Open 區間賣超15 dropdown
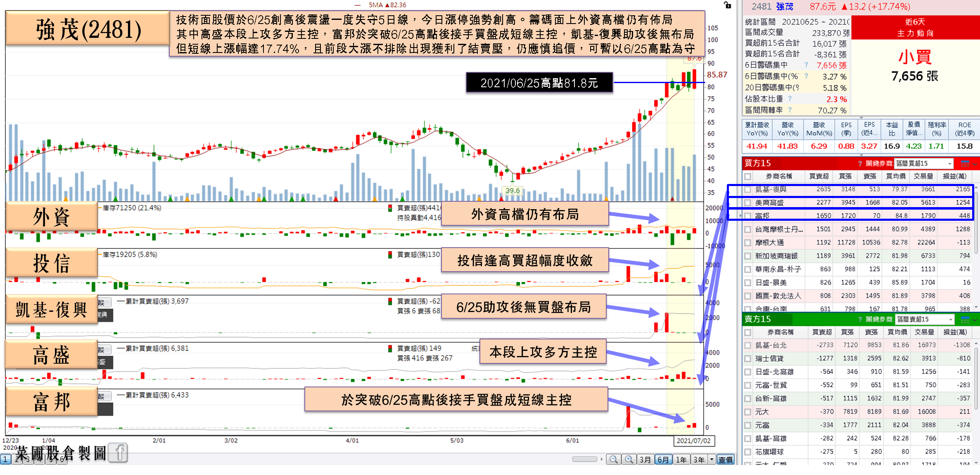This screenshot has width=980, height=475. pyautogui.click(x=925, y=319)
